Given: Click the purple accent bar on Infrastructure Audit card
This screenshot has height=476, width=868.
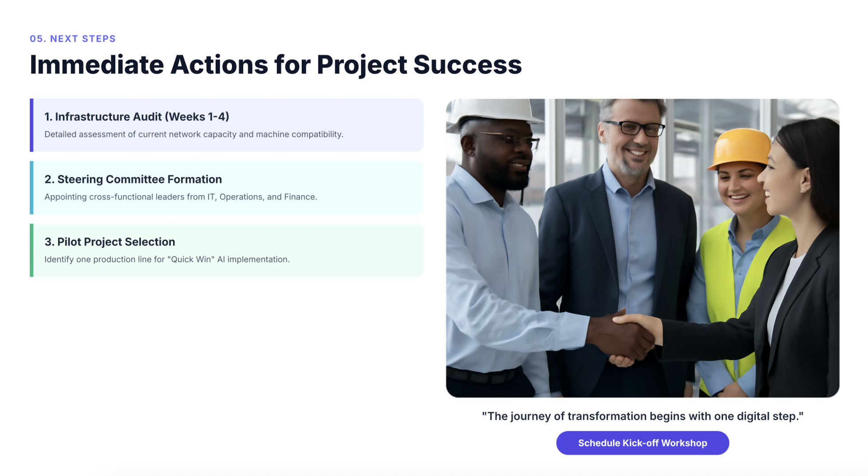Looking at the screenshot, I should click(31, 125).
